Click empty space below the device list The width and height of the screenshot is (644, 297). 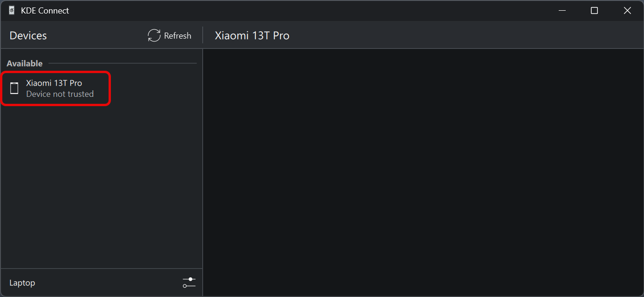[102, 186]
